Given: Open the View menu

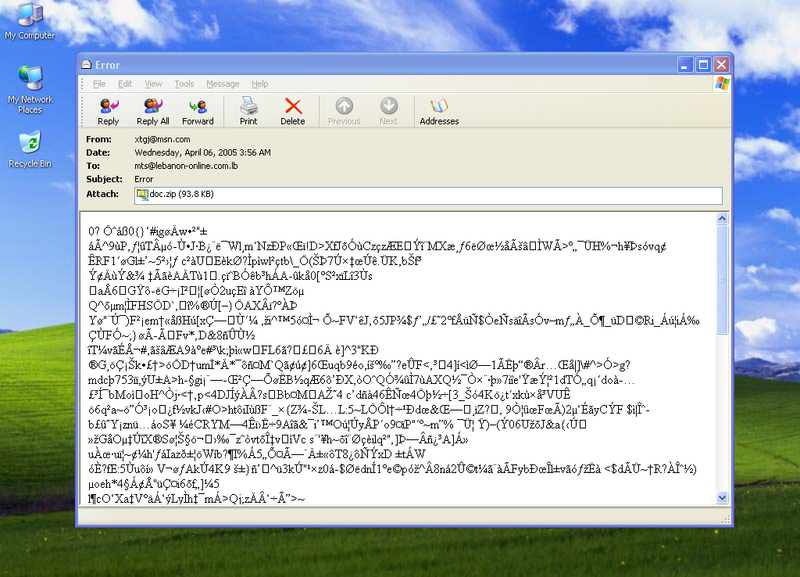Looking at the screenshot, I should tap(153, 84).
